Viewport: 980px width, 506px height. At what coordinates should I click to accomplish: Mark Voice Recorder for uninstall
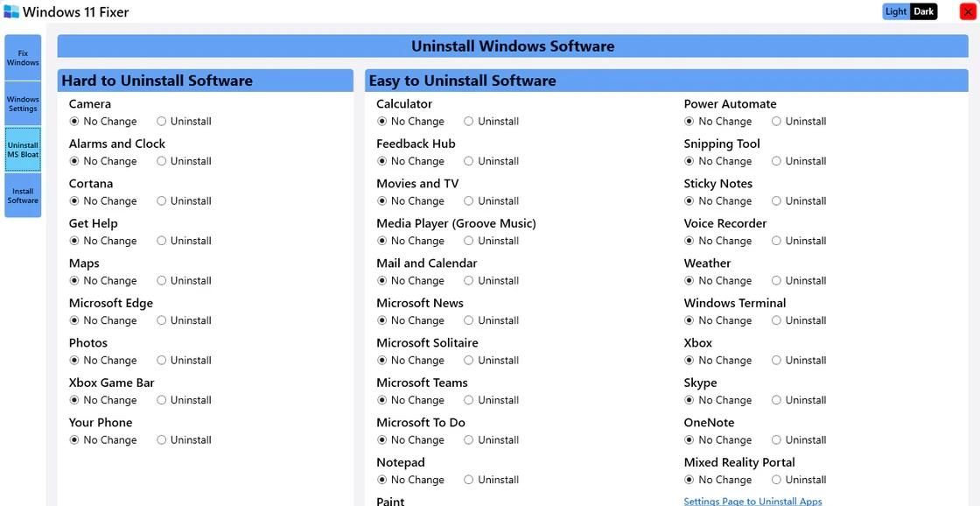774,239
